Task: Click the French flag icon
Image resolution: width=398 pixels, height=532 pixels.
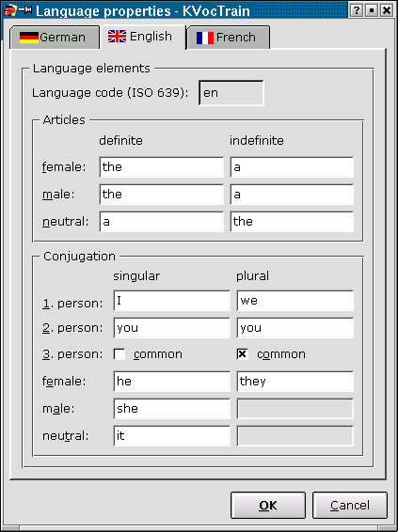Action: pyautogui.click(x=205, y=38)
